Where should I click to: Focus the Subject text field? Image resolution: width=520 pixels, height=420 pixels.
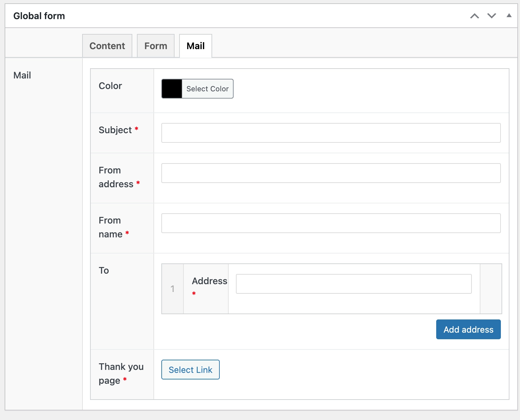[331, 133]
